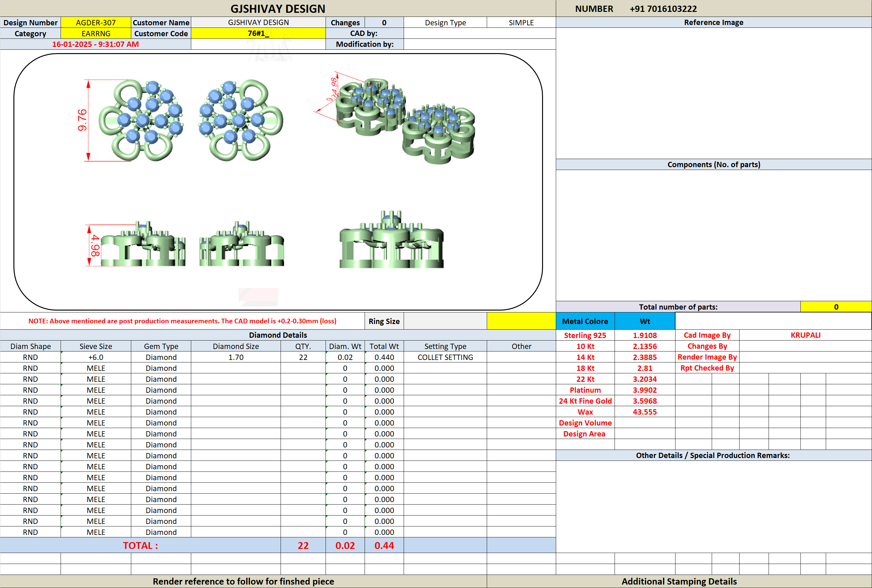Select the TOTAL quantity cell showing 22
This screenshot has width=872, height=588.
pyautogui.click(x=303, y=545)
